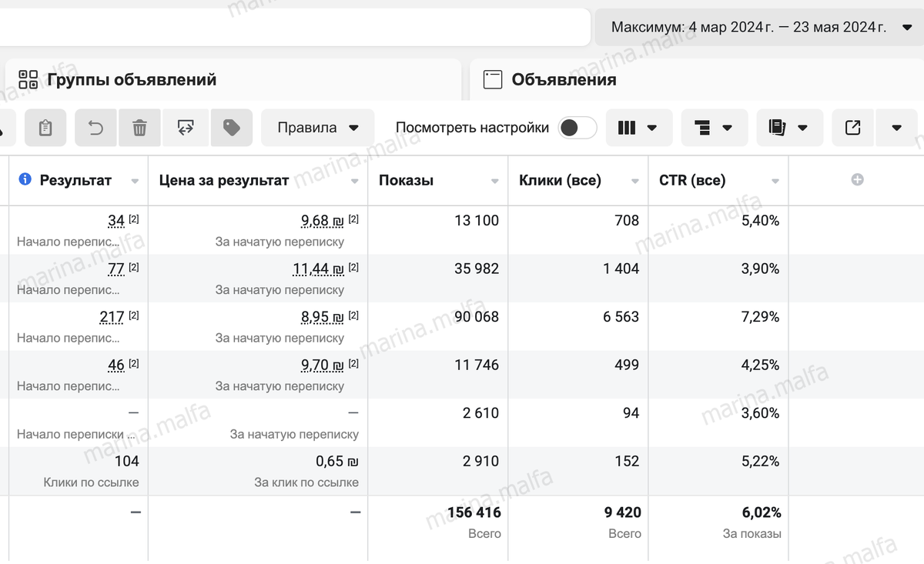
Task: Open the columns layout icon menu
Action: pyautogui.click(x=639, y=128)
